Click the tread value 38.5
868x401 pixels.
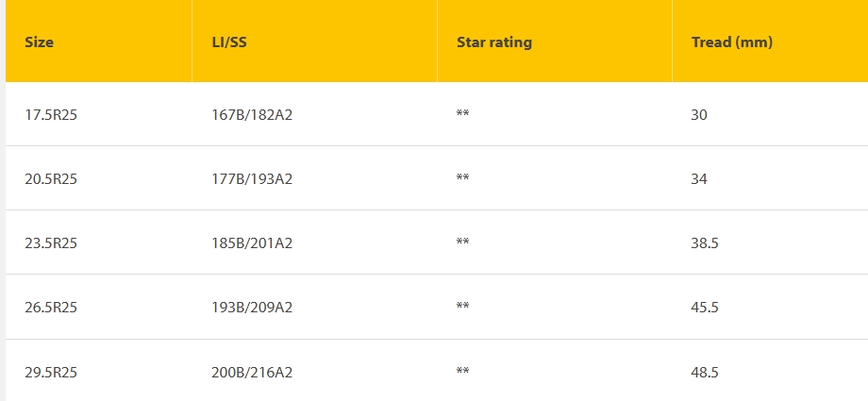(x=705, y=243)
